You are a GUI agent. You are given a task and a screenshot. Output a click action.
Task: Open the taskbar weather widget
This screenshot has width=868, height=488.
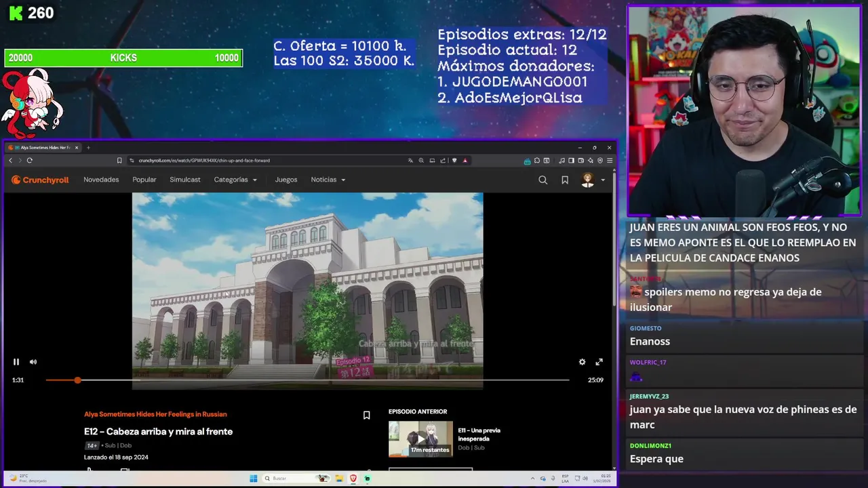click(27, 479)
